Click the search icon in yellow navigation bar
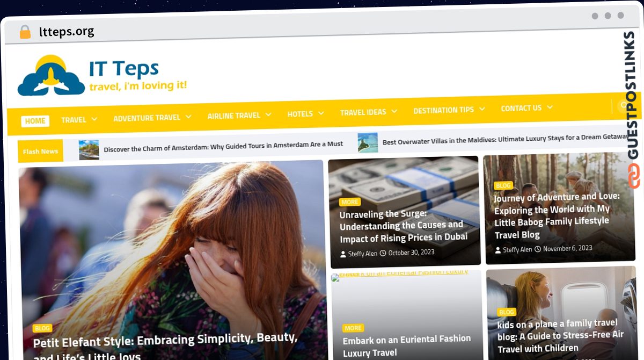 click(x=624, y=106)
